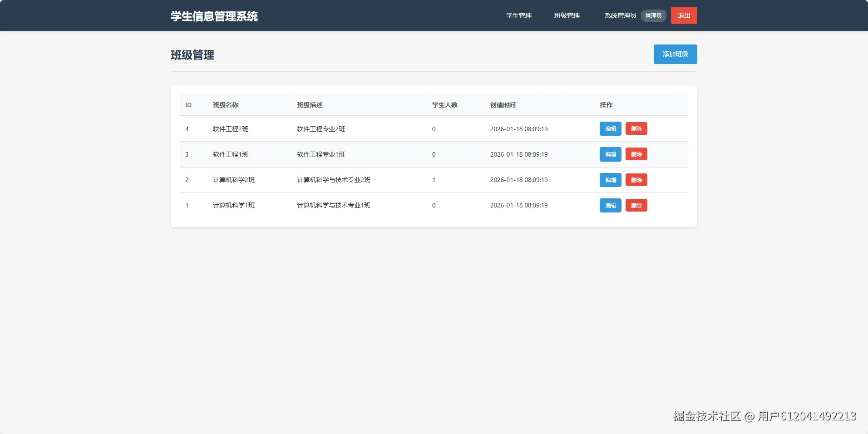
Task: Click the red 退出 logout button
Action: click(684, 15)
